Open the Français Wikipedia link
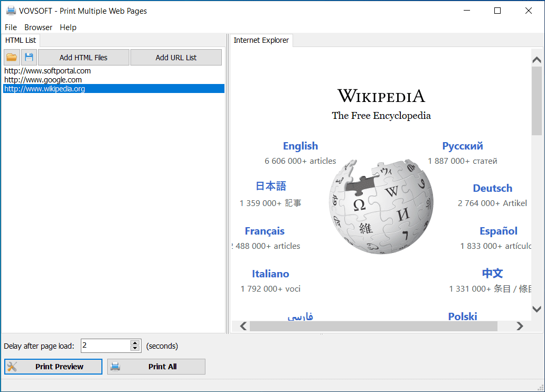This screenshot has height=392, width=545. [265, 231]
